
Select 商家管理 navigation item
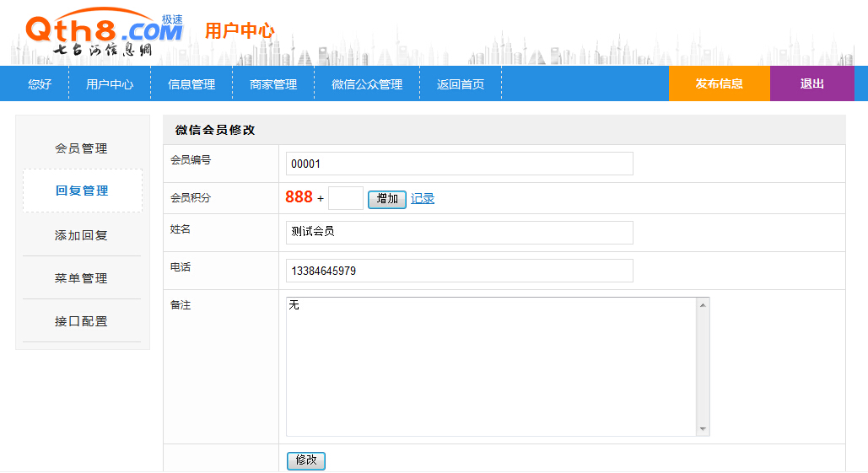pos(273,84)
